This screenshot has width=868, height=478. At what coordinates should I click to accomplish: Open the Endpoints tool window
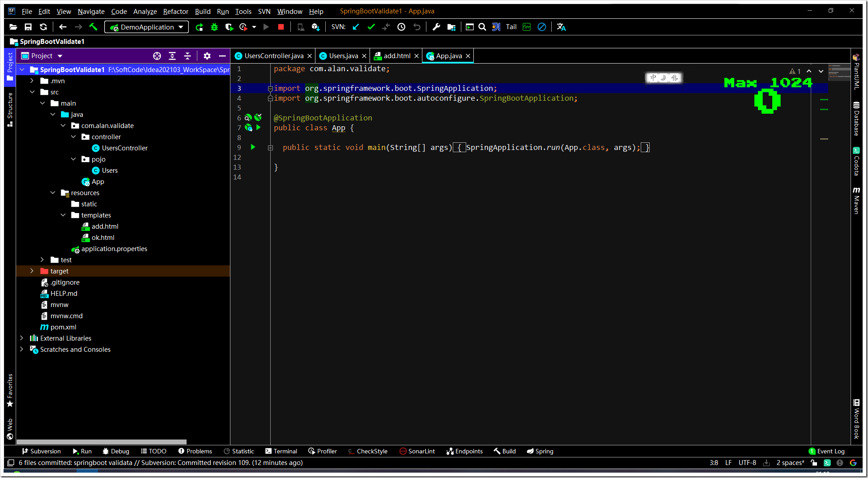pos(464,451)
